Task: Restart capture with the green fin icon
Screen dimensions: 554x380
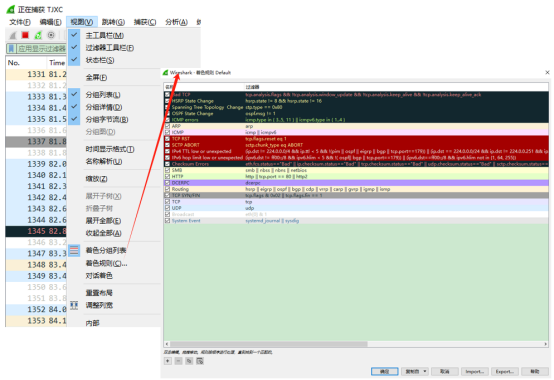Action: (x=38, y=35)
